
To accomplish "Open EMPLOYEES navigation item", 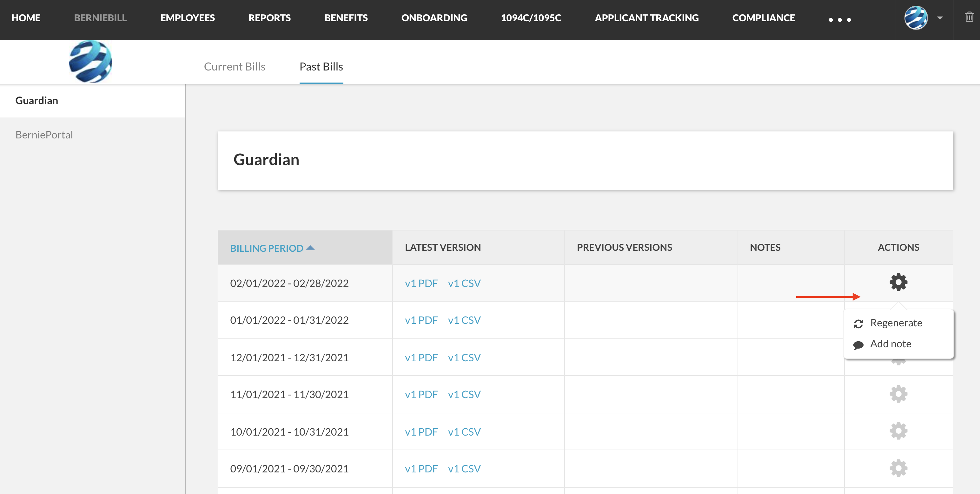I will point(188,18).
